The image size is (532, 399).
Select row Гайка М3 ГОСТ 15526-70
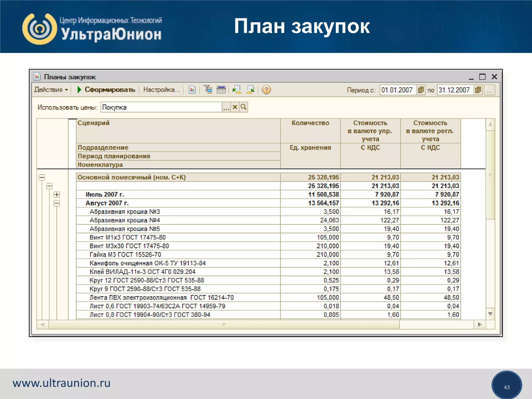pos(268,255)
